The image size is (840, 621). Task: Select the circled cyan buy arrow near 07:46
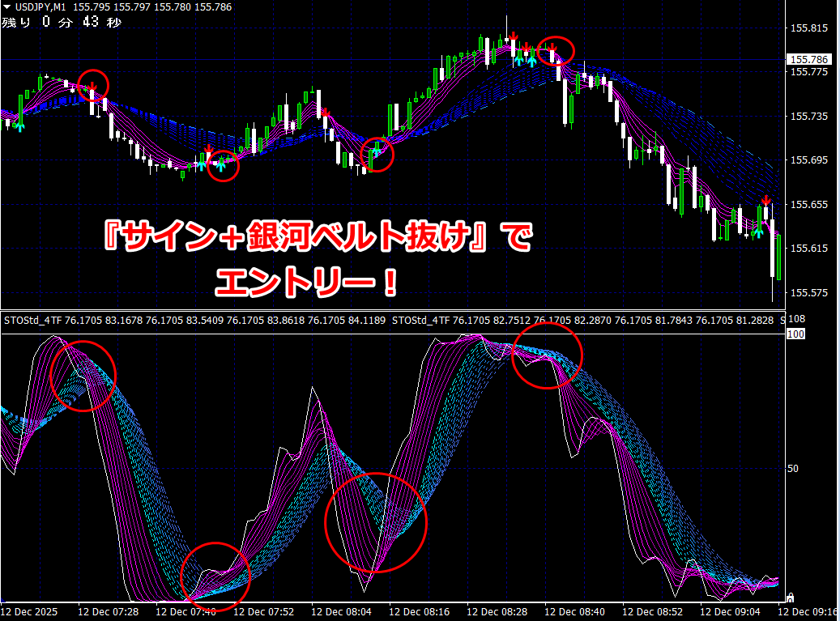pos(220,166)
